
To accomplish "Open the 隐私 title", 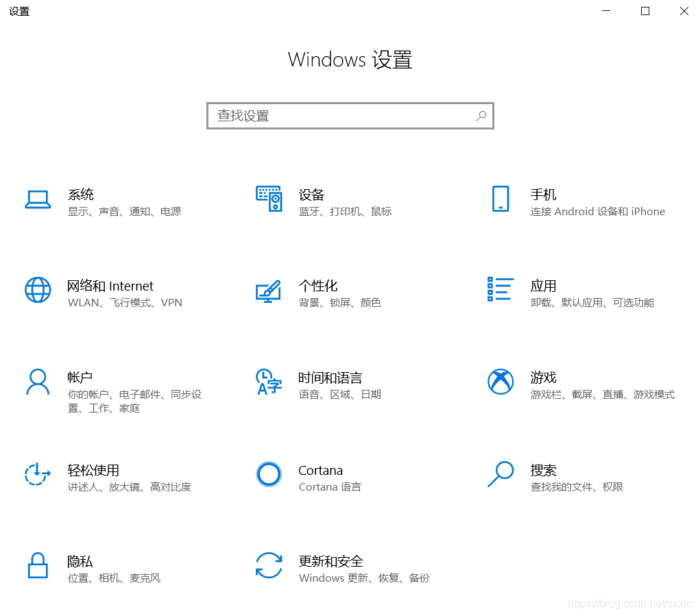I will pyautogui.click(x=80, y=561).
